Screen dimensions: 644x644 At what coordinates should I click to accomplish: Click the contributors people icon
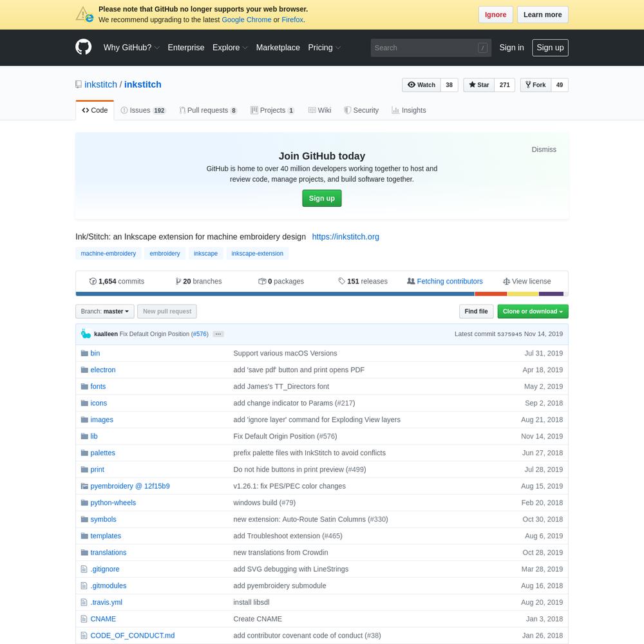click(411, 281)
